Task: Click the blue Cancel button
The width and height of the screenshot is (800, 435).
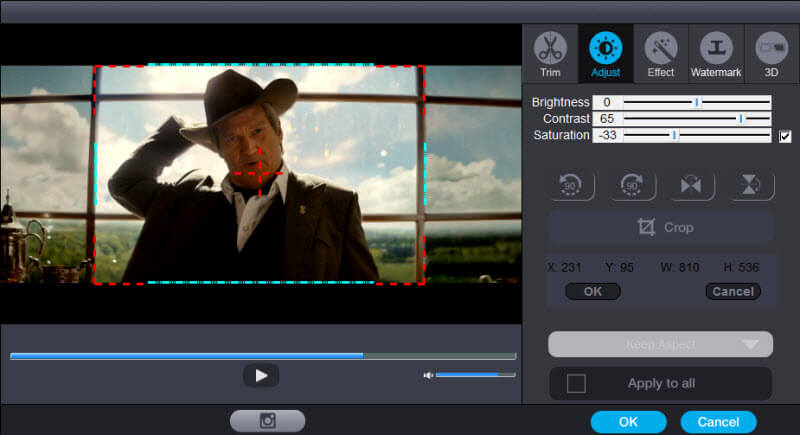Action: coord(718,422)
